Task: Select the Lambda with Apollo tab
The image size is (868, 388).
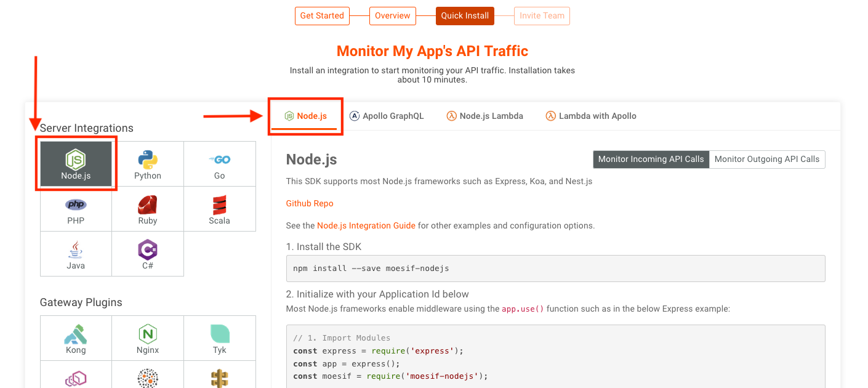Action: (x=590, y=115)
